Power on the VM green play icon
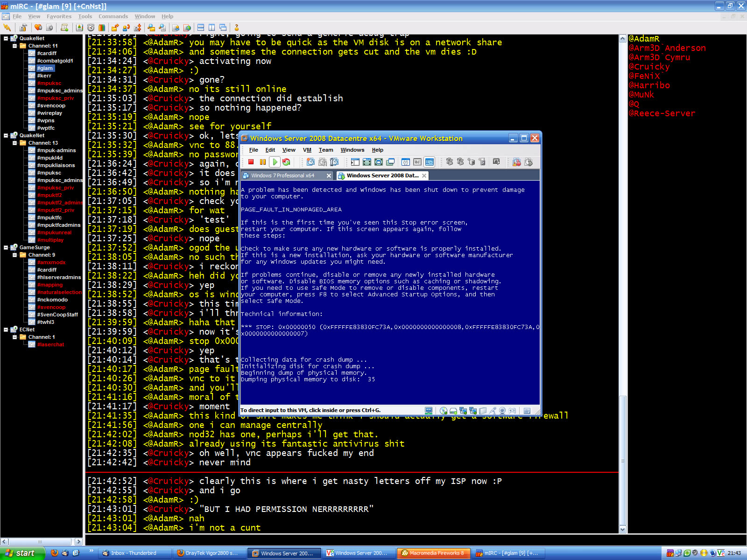The height and width of the screenshot is (560, 747). 275,162
